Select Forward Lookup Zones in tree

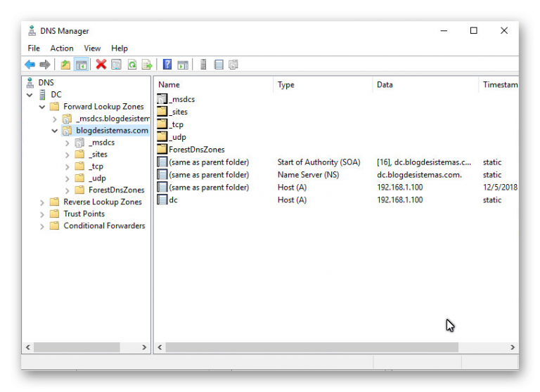pos(103,107)
